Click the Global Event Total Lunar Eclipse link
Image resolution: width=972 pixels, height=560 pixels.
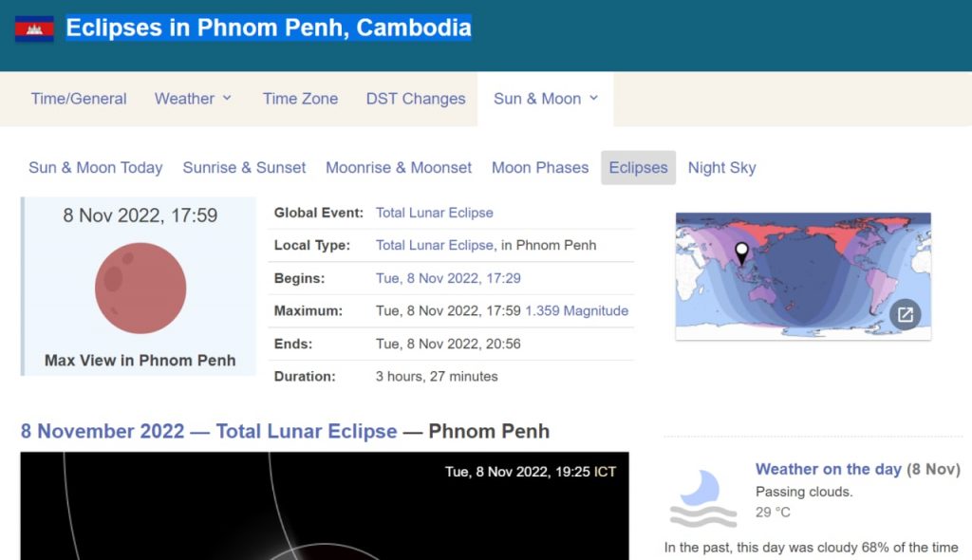click(435, 213)
